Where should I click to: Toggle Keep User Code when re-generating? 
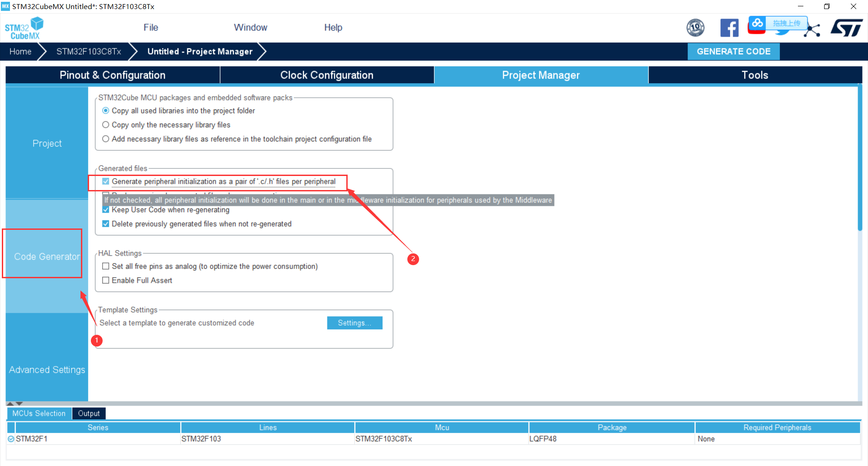[x=105, y=209]
